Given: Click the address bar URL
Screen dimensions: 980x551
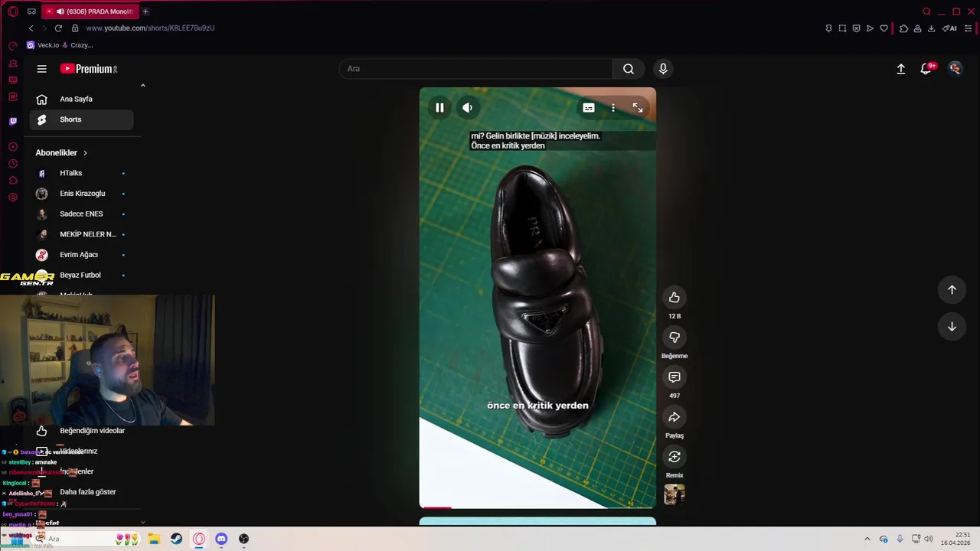Looking at the screenshot, I should (150, 28).
